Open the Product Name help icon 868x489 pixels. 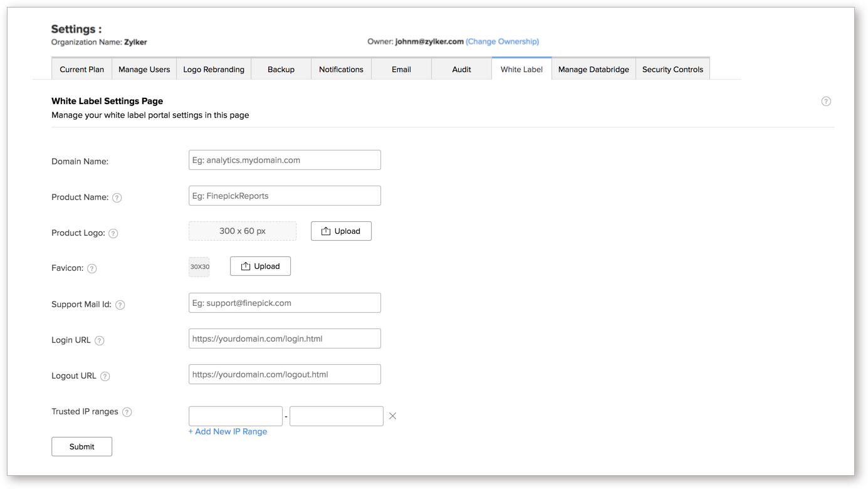coord(117,197)
